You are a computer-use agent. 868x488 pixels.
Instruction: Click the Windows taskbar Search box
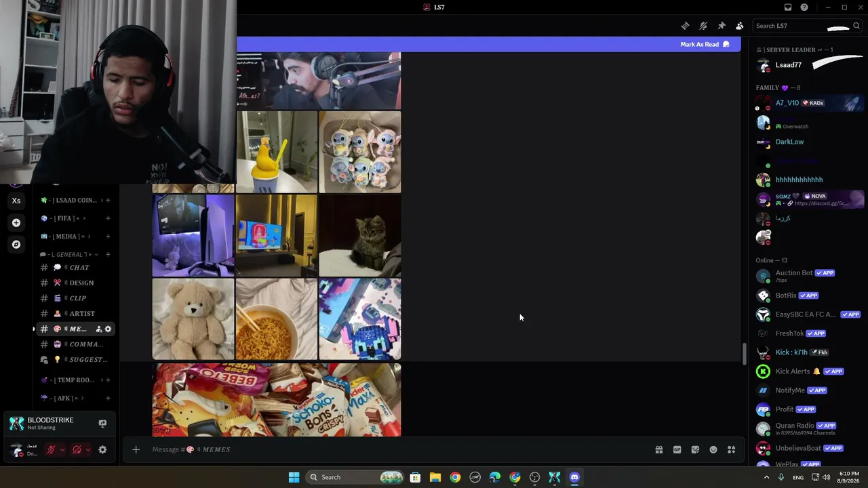tap(355, 477)
